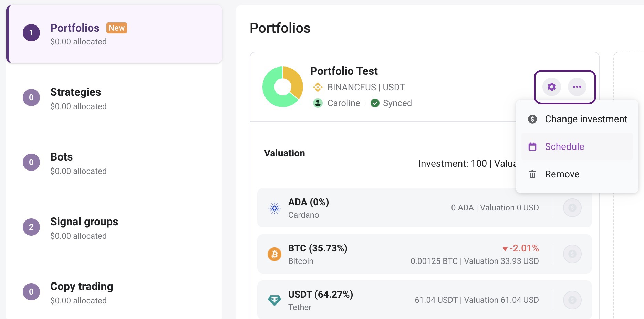Select the Cardano coin icon

click(274, 207)
